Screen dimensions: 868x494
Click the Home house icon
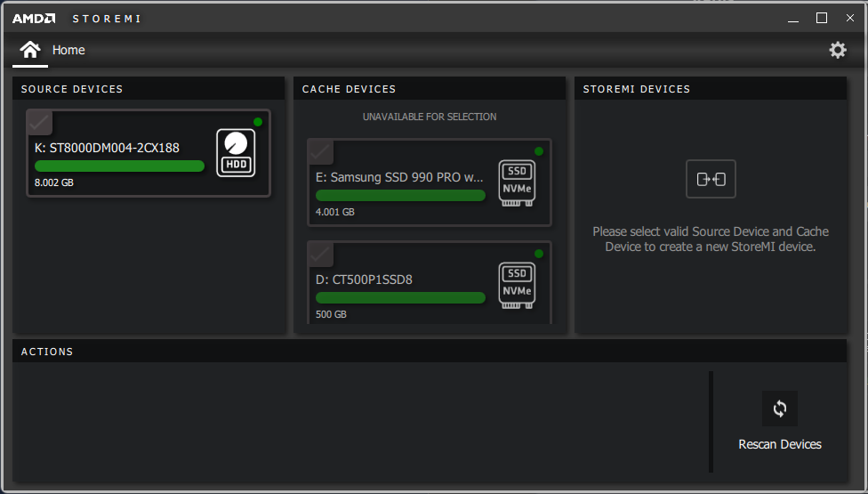pos(30,50)
